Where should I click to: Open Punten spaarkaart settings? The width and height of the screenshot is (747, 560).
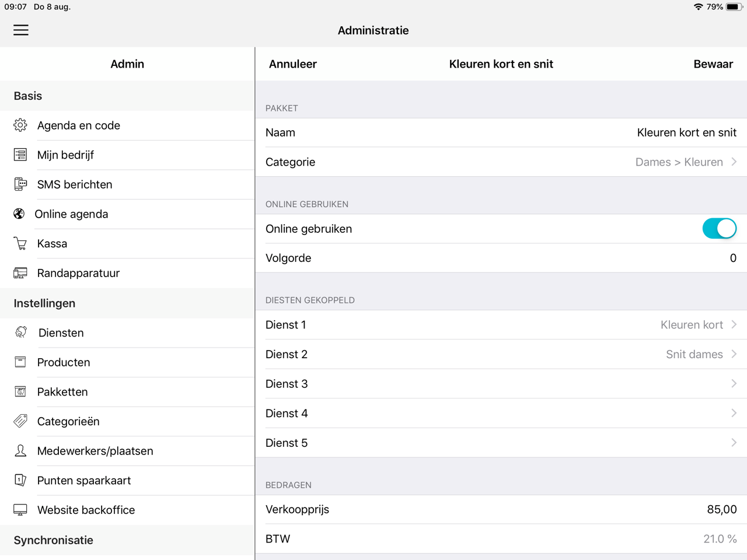[x=127, y=481]
